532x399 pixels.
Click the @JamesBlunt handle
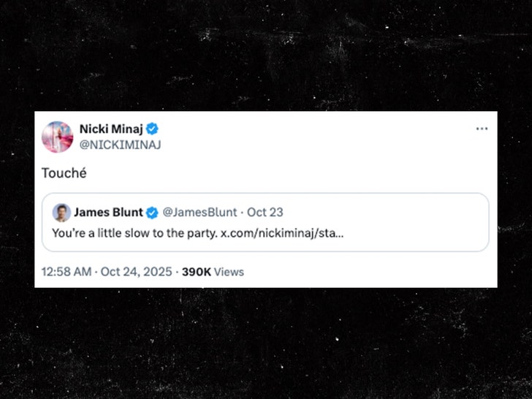pyautogui.click(x=199, y=213)
